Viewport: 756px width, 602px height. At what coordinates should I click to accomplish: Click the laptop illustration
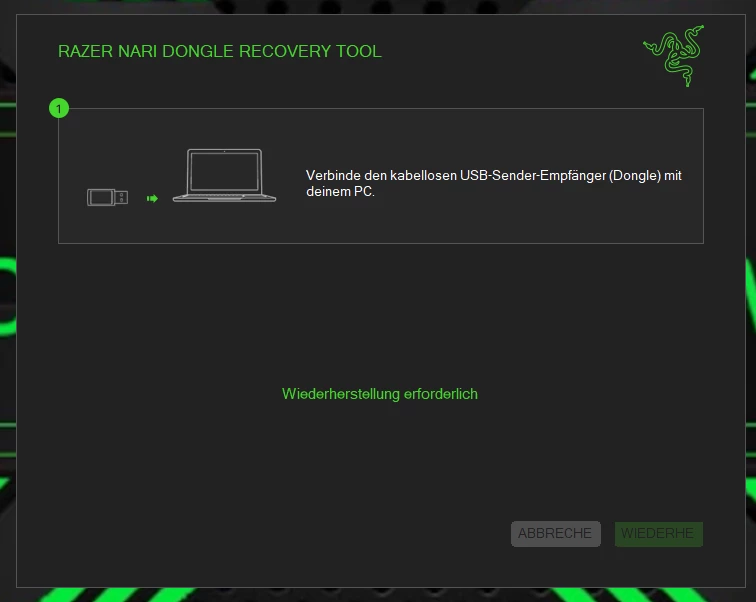224,175
